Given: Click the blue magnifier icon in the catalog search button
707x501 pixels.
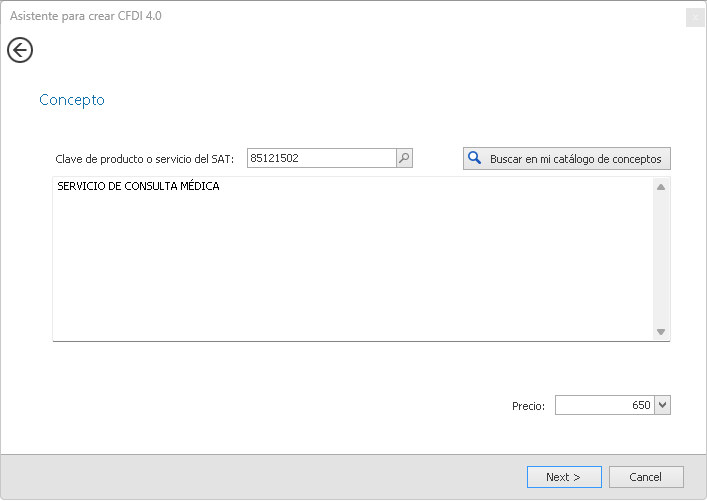Looking at the screenshot, I should (x=475, y=158).
